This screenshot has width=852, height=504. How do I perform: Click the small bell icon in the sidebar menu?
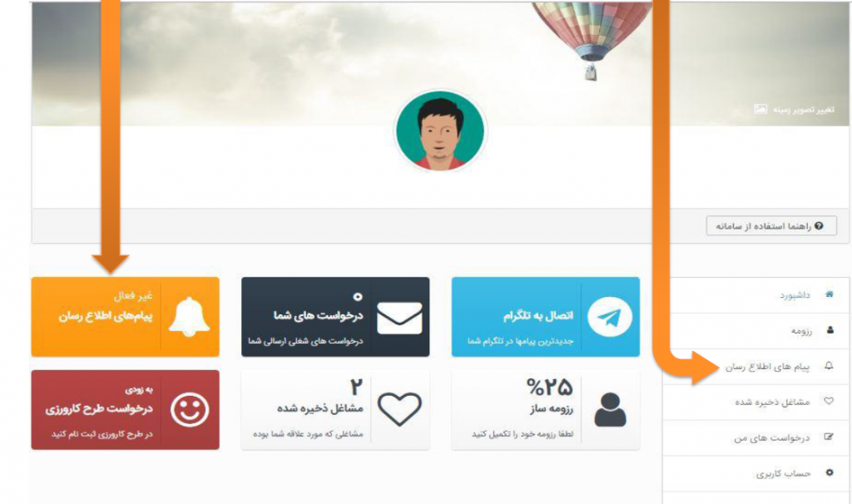click(x=829, y=365)
